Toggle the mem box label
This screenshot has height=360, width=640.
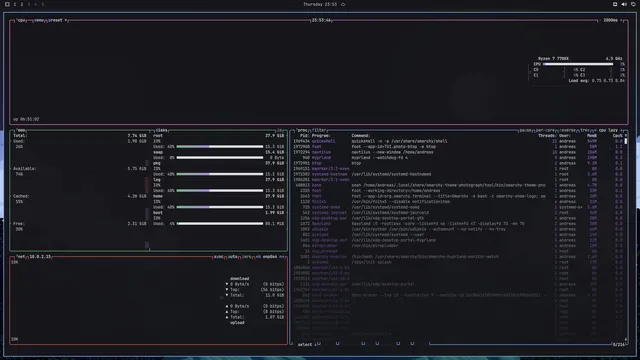point(21,130)
